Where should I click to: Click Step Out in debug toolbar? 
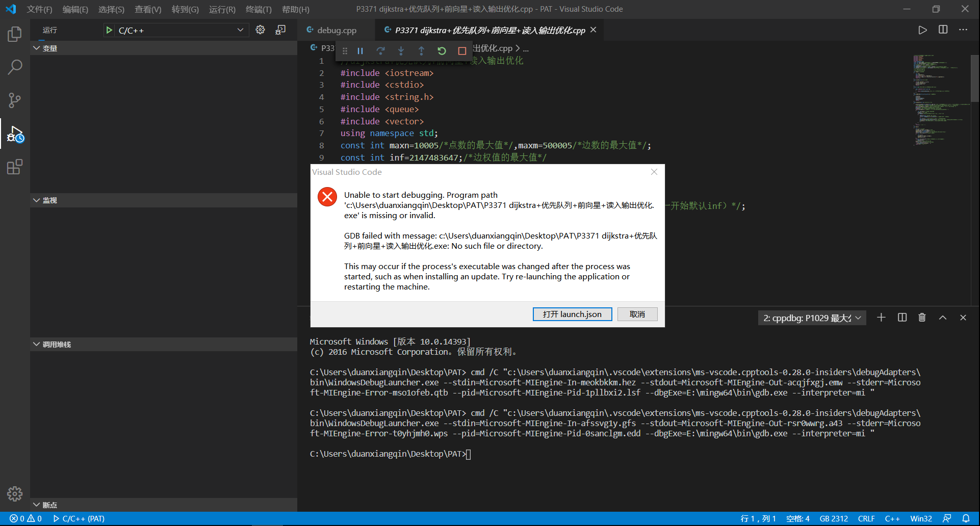421,51
